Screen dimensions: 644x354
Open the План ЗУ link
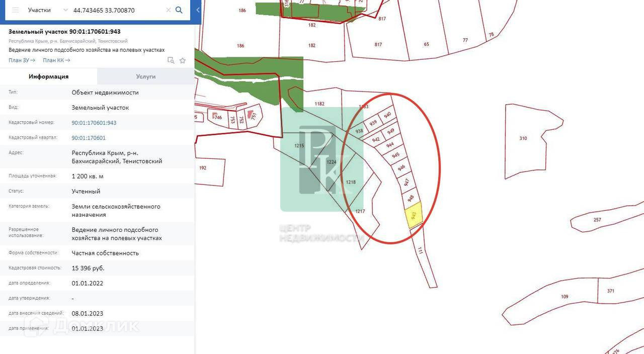(22, 60)
